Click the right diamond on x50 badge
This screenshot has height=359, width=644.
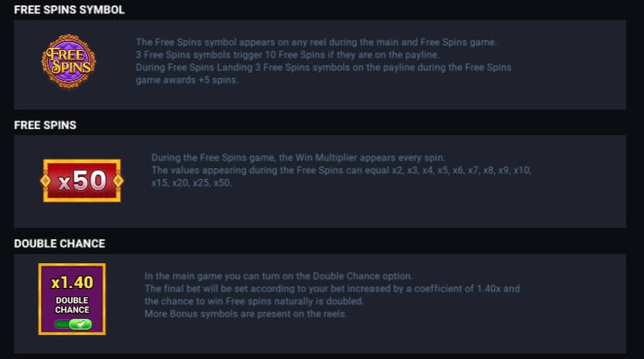[x=119, y=181]
